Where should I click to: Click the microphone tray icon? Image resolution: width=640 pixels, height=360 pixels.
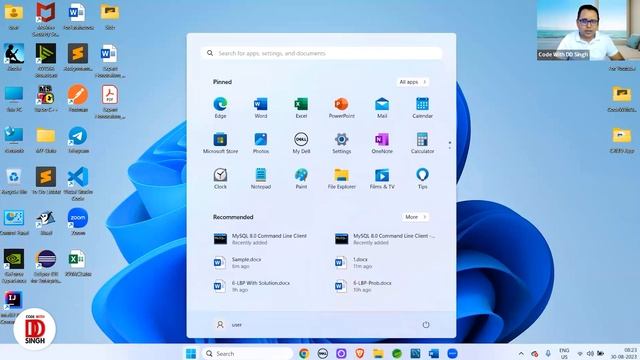[548, 353]
